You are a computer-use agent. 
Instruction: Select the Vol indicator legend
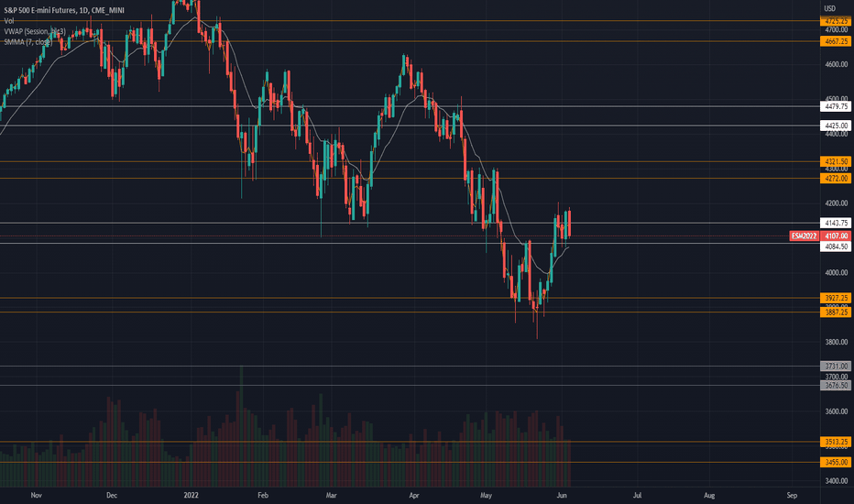point(9,21)
